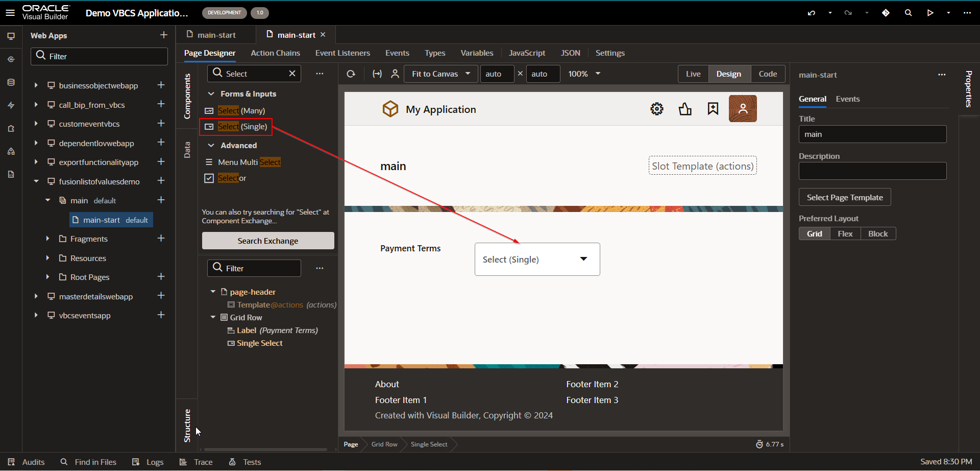Image resolution: width=980 pixels, height=471 pixels.
Task: Open the Git diamond icon
Action: [x=886, y=13]
